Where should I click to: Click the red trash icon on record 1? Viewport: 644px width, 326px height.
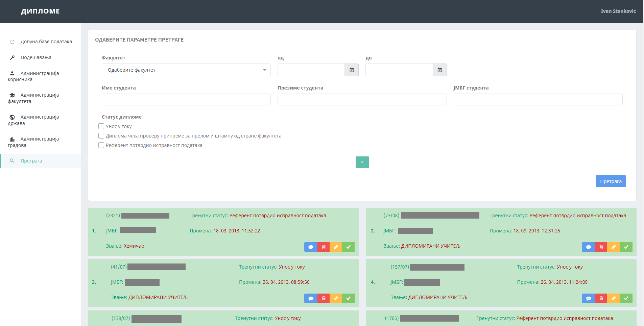(324, 247)
